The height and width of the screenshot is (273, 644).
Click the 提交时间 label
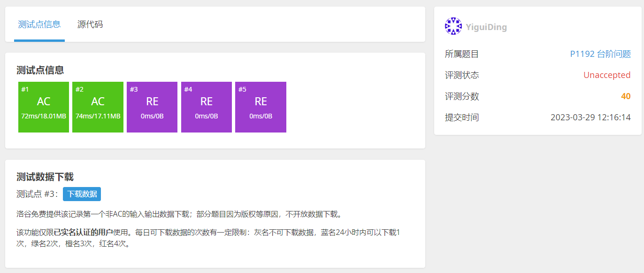pos(462,117)
